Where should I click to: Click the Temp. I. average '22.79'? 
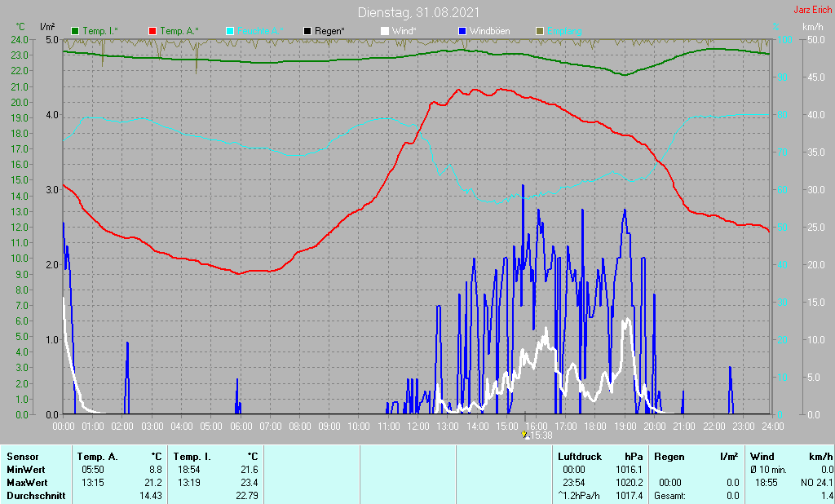247,496
